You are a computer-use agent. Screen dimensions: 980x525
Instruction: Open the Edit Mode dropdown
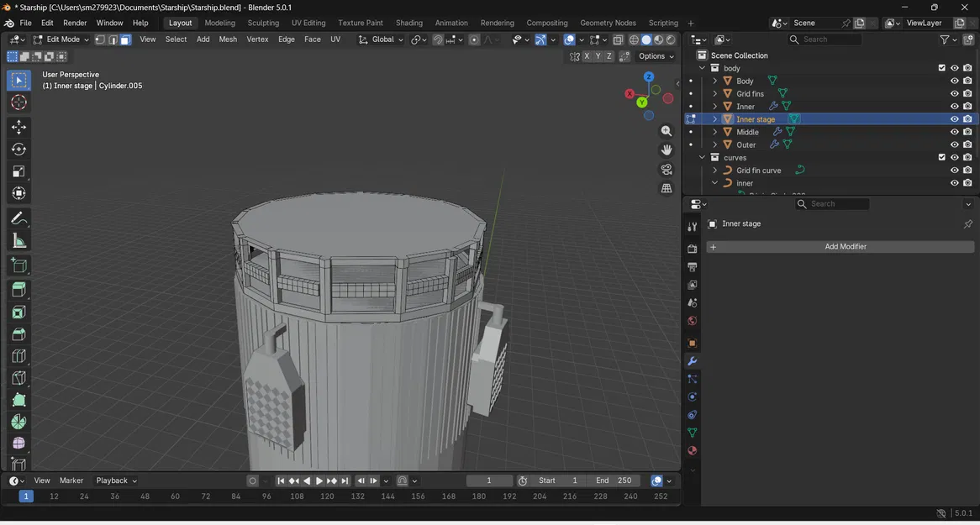click(63, 39)
